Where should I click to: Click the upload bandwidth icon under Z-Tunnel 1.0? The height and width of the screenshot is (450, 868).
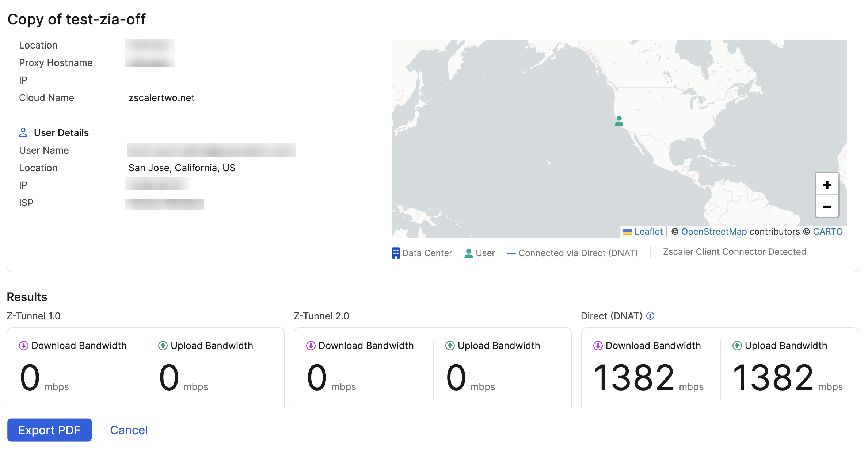click(163, 345)
